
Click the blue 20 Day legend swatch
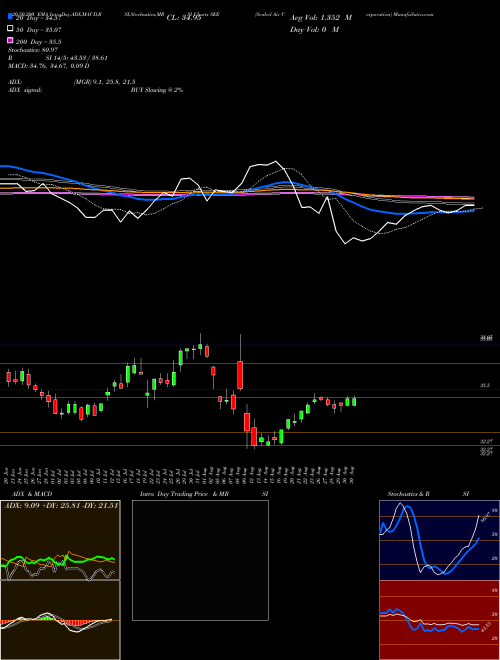tap(10, 17)
